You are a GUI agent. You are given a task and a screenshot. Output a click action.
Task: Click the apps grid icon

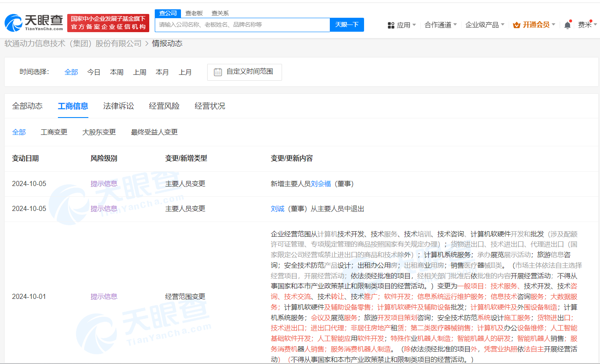(391, 25)
